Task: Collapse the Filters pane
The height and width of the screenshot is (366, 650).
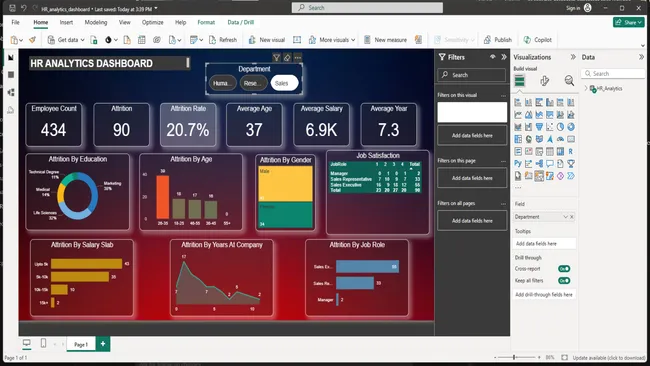Action: (504, 57)
